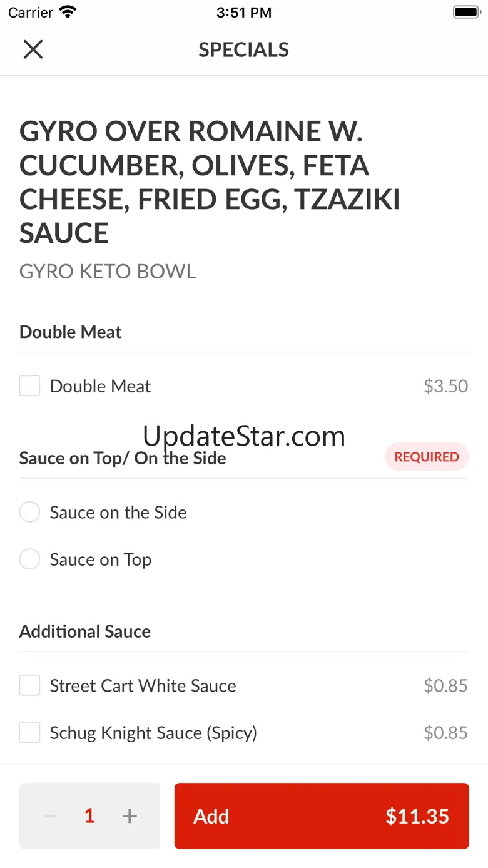Tap the Sauce on Top/ On the Side heading
This screenshot has width=488, height=868.
pyautogui.click(x=123, y=458)
